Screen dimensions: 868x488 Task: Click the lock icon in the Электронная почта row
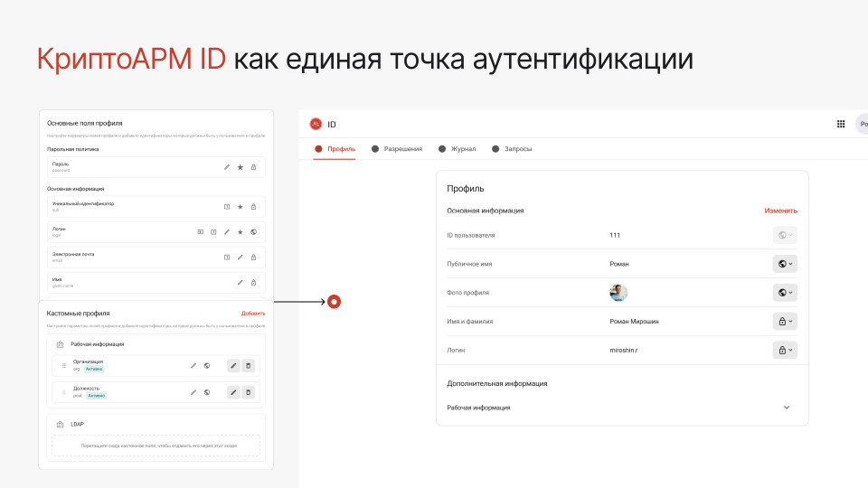tap(253, 258)
